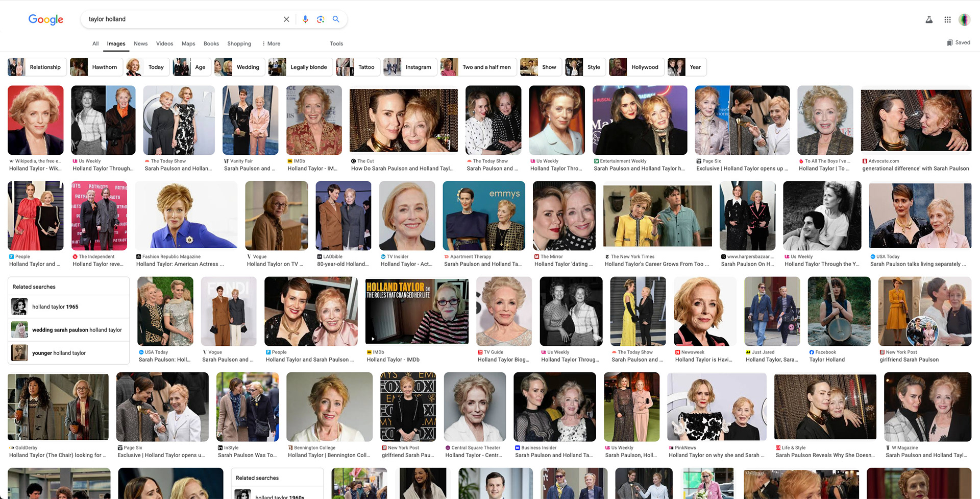Image resolution: width=980 pixels, height=499 pixels.
Task: Open the W Magazine image result
Action: pos(927,407)
